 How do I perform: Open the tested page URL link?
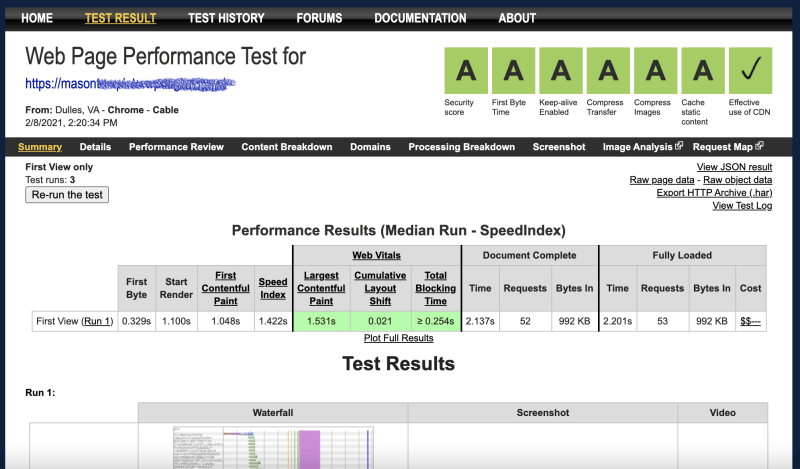click(x=131, y=83)
